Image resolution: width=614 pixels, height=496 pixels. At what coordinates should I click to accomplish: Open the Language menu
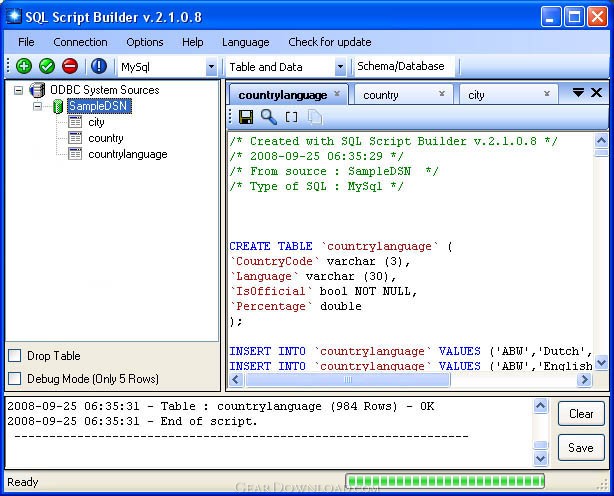tap(246, 42)
